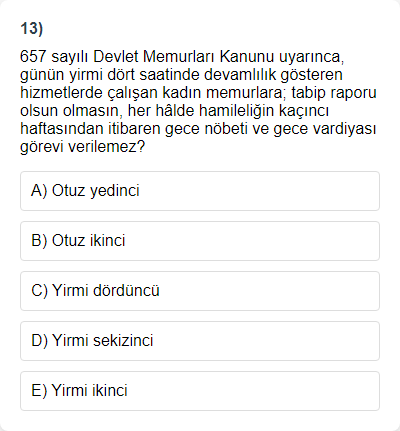
Task: Click the 'D)' letter in fourth option
Action: tap(40, 341)
